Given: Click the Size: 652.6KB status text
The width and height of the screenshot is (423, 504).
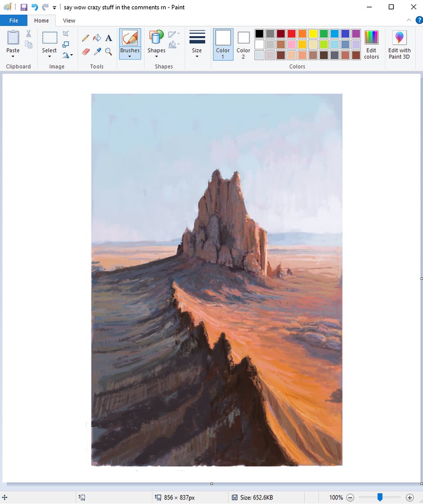Looking at the screenshot, I should (x=256, y=497).
